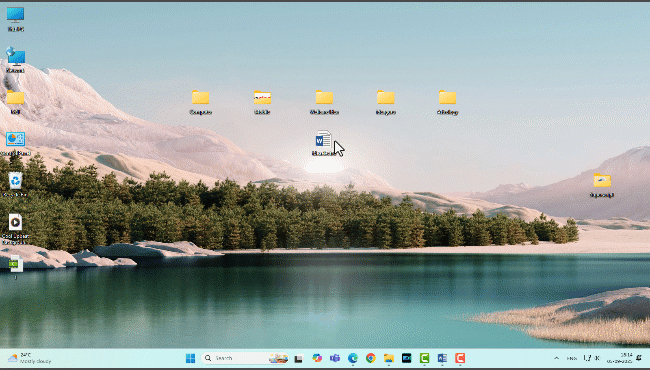Select the green spreadsheet file icon on desktop
This screenshot has height=370, width=650.
point(16,267)
